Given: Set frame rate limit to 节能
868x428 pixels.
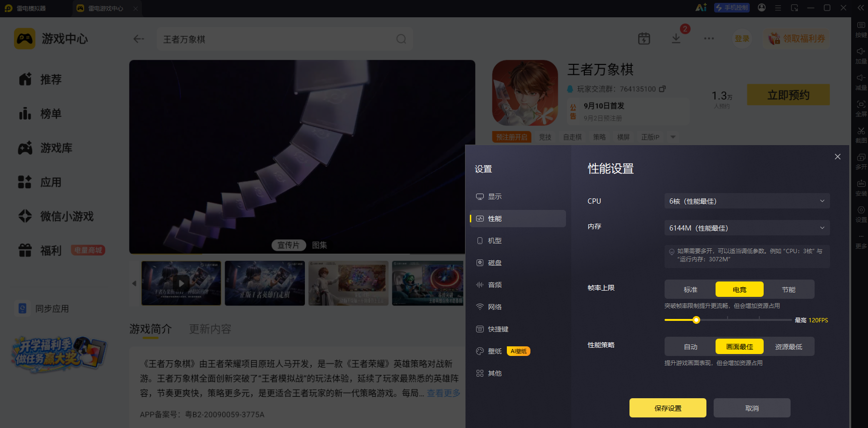Looking at the screenshot, I should pos(789,290).
